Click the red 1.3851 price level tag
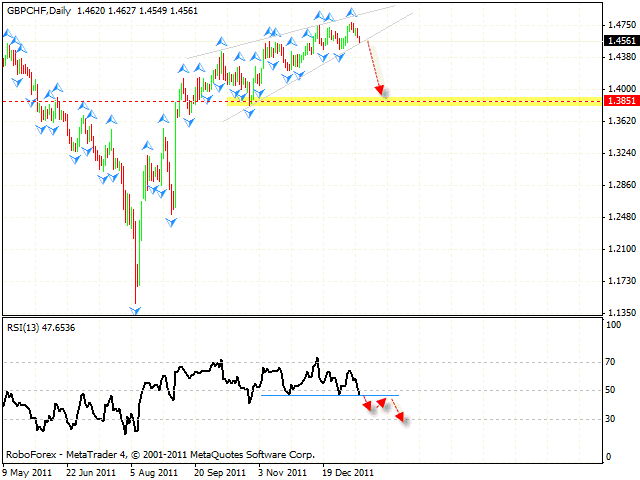Screen dimensions: 640x480 click(617, 101)
